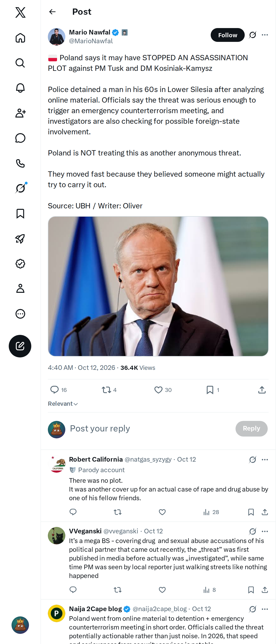276x644 pixels.
Task: Open Grok from the sidebar
Action: [20, 188]
